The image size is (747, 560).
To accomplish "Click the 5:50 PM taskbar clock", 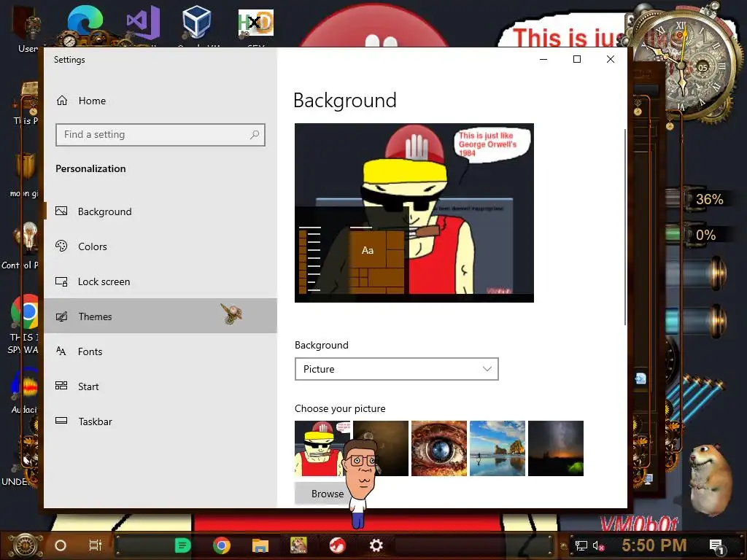I will [x=654, y=545].
